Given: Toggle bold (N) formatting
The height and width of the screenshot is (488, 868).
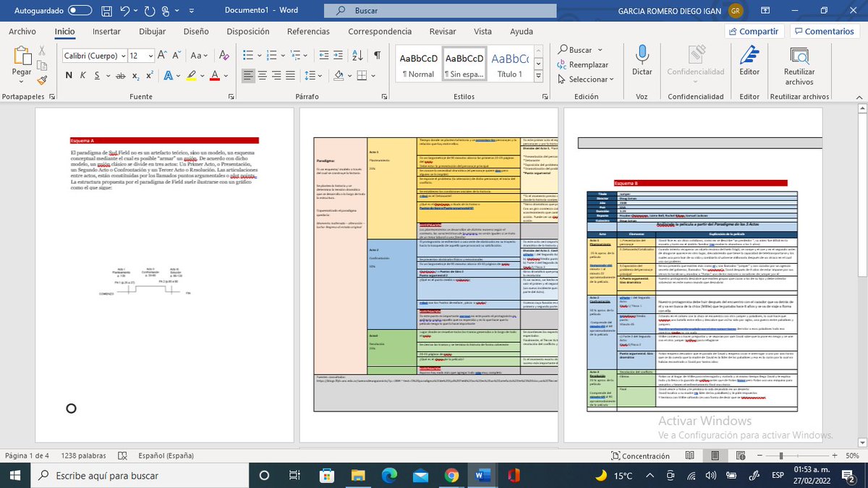Looking at the screenshot, I should coord(69,76).
